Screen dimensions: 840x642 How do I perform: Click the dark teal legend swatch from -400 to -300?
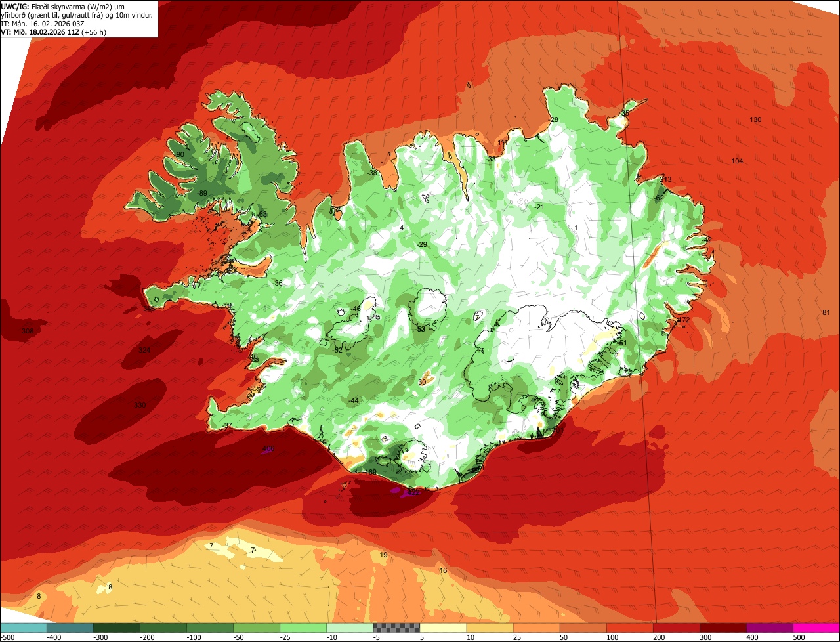(x=70, y=628)
